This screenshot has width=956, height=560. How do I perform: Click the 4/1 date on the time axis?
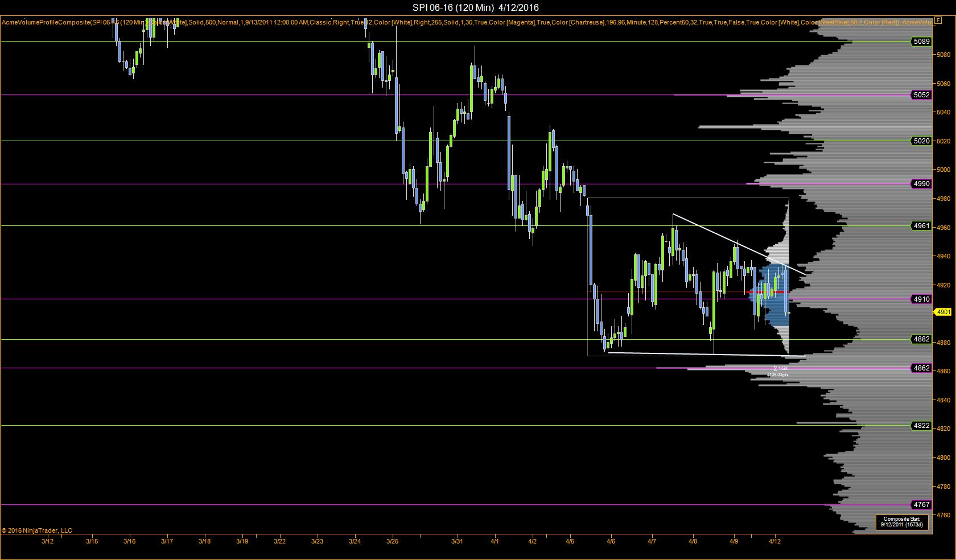[495, 541]
